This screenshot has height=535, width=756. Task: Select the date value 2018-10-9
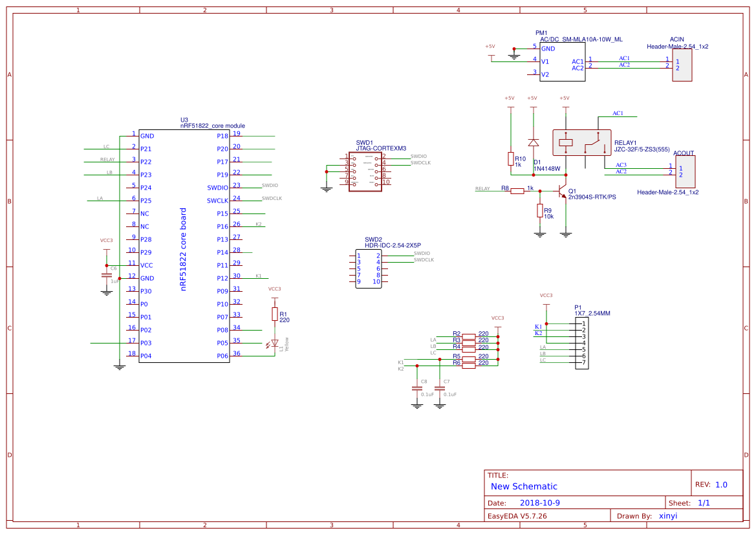[x=539, y=503]
